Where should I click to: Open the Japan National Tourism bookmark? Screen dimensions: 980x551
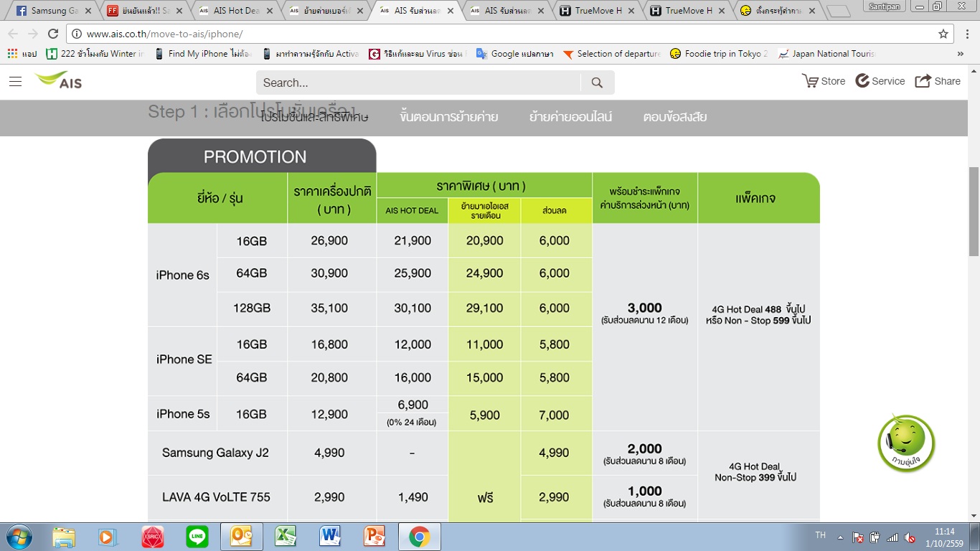pyautogui.click(x=826, y=54)
